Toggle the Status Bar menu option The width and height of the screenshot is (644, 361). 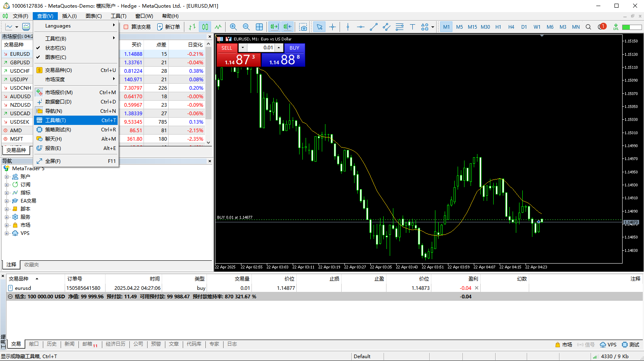tap(76, 48)
